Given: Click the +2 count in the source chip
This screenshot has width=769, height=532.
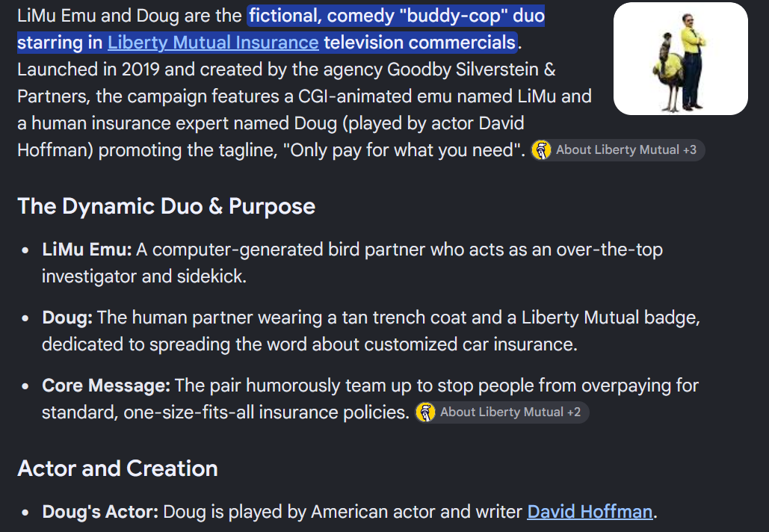Looking at the screenshot, I should (x=574, y=412).
